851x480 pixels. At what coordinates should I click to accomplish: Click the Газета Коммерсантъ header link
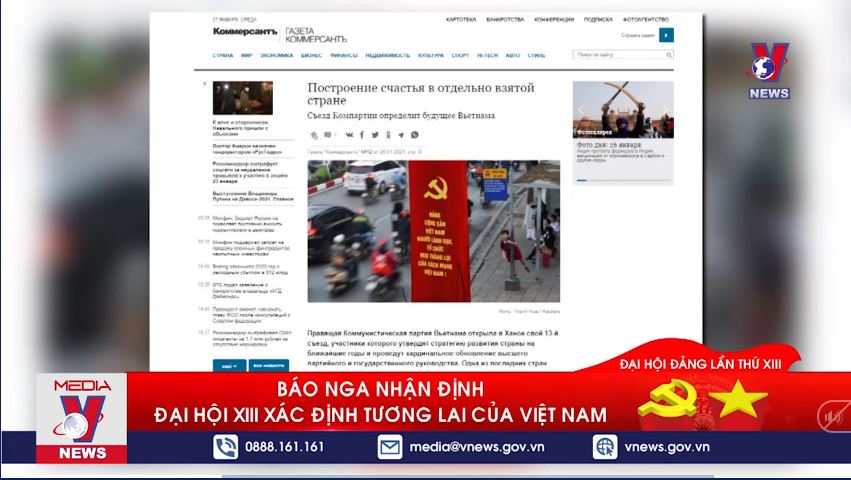pos(316,35)
